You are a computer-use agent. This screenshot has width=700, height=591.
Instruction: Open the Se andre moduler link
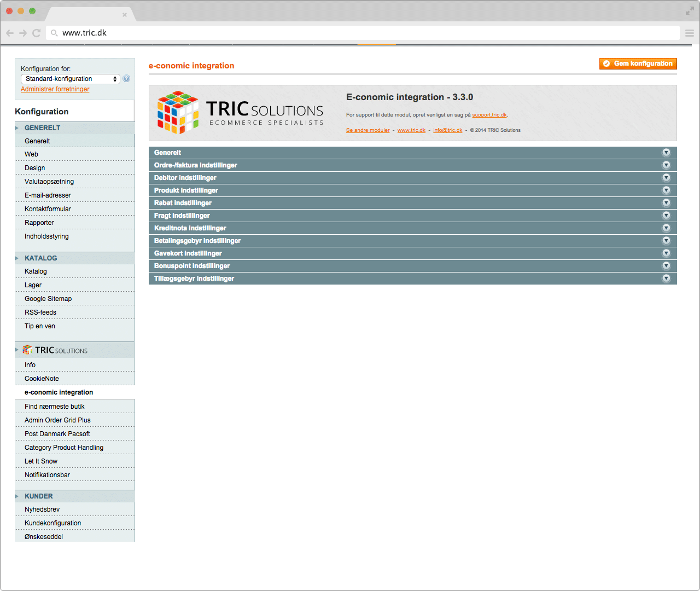click(368, 130)
